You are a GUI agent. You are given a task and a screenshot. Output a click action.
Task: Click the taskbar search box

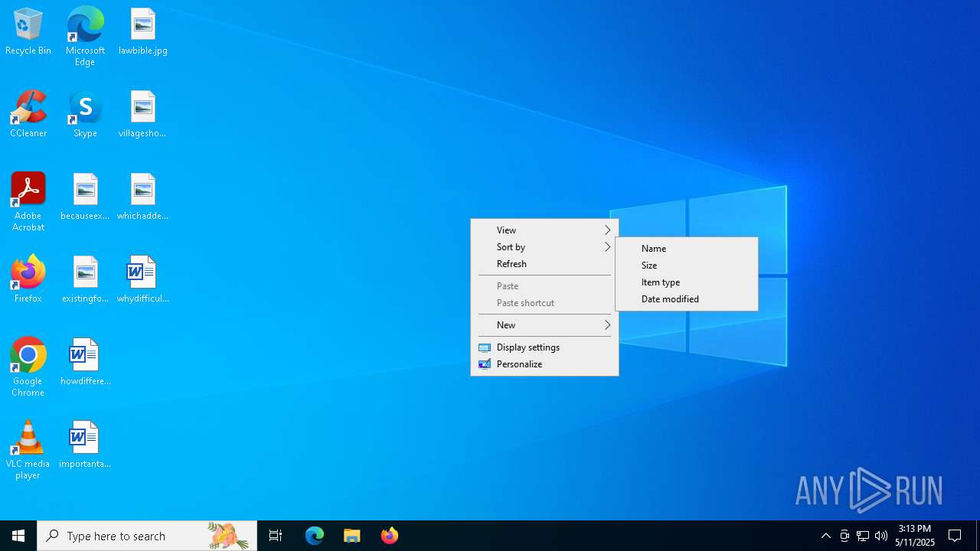click(147, 536)
